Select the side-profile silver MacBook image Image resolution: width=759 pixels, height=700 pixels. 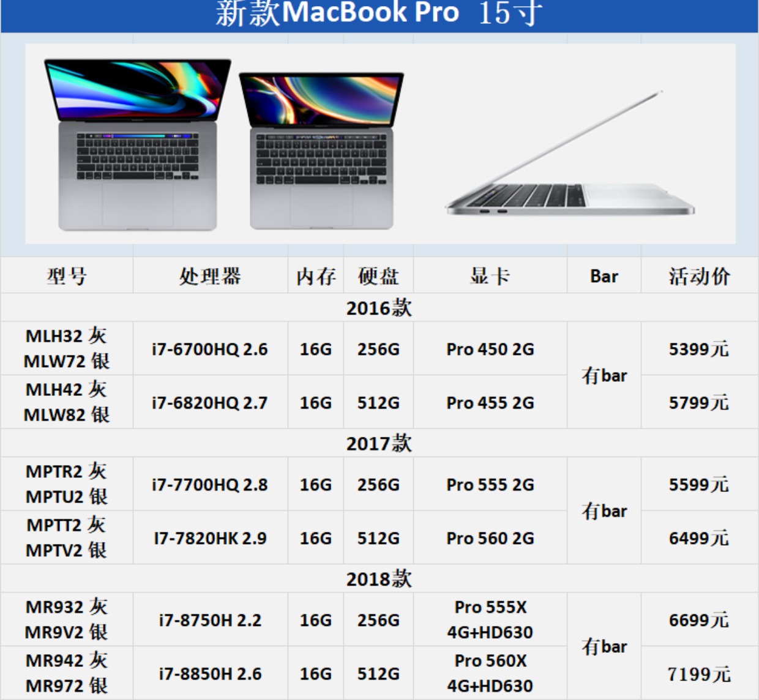[570, 154]
